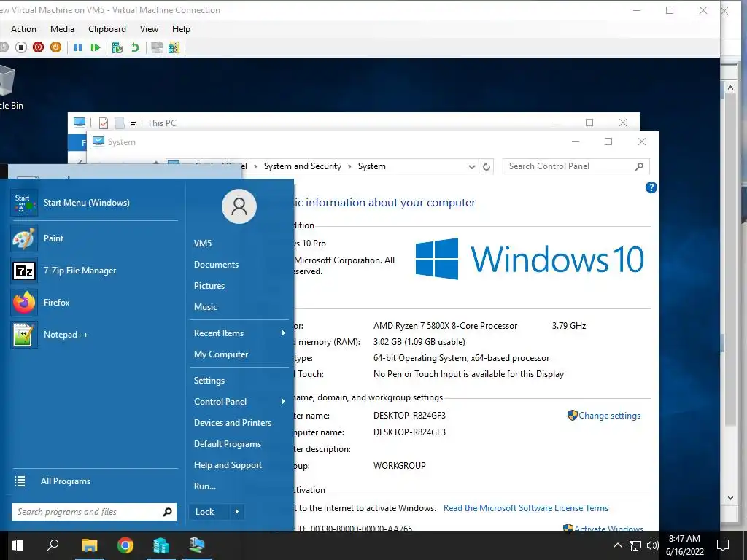The height and width of the screenshot is (560, 747).
Task: Click the System breadcrumb item
Action: point(372,166)
